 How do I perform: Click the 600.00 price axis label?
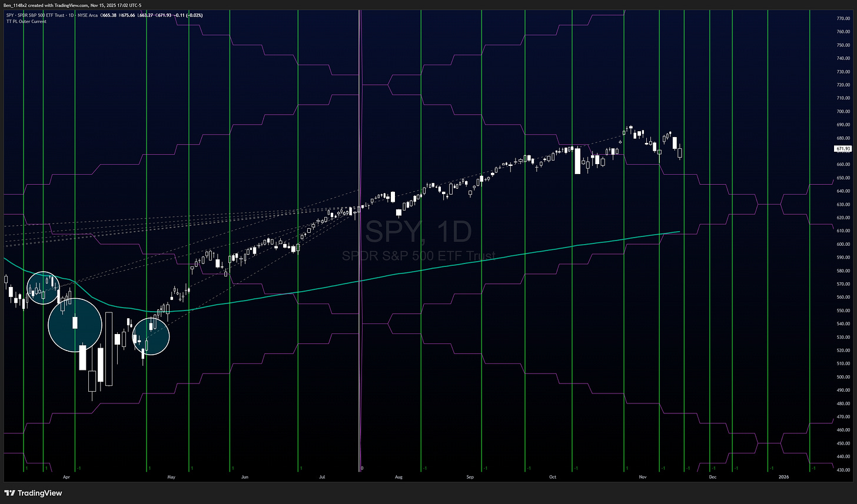pos(843,244)
